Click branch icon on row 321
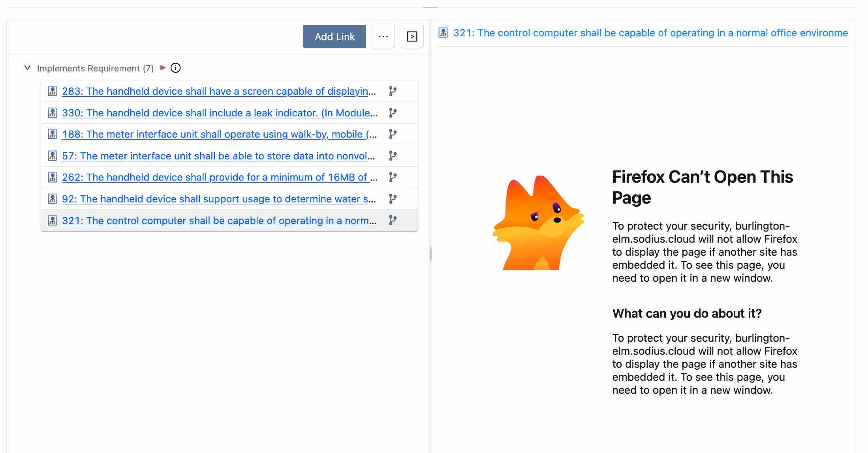The image size is (868, 453). (393, 220)
